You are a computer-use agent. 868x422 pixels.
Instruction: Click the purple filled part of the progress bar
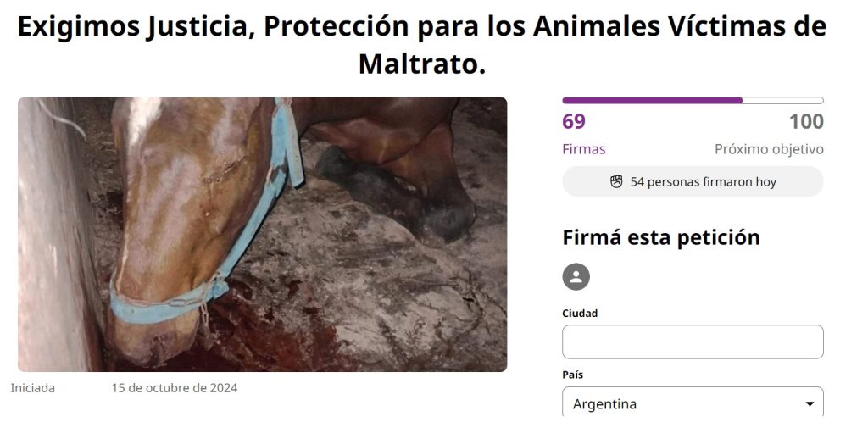click(652, 101)
